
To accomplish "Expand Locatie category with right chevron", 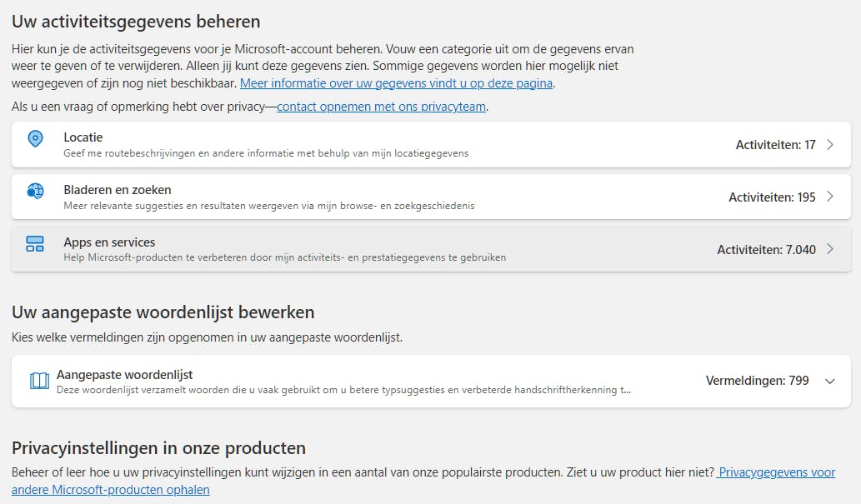I will (829, 145).
